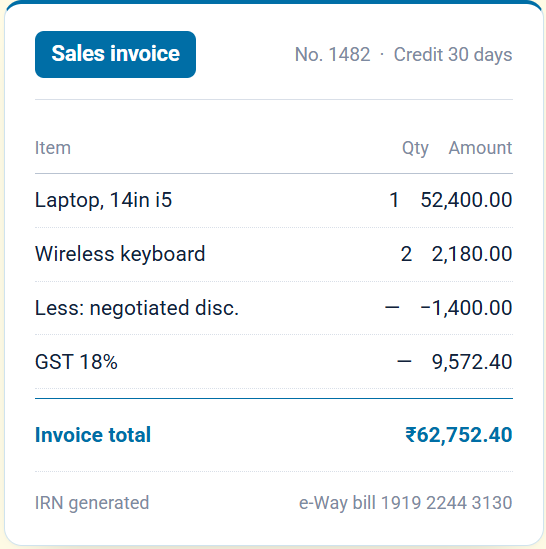This screenshot has width=546, height=549.
Task: Click the GST amount 9,572.40
Action: tap(472, 362)
